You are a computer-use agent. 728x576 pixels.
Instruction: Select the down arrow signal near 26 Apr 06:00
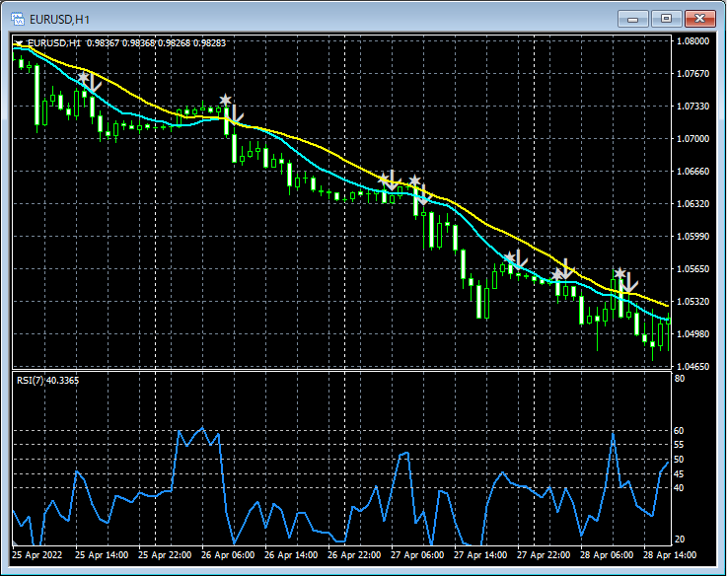click(237, 114)
